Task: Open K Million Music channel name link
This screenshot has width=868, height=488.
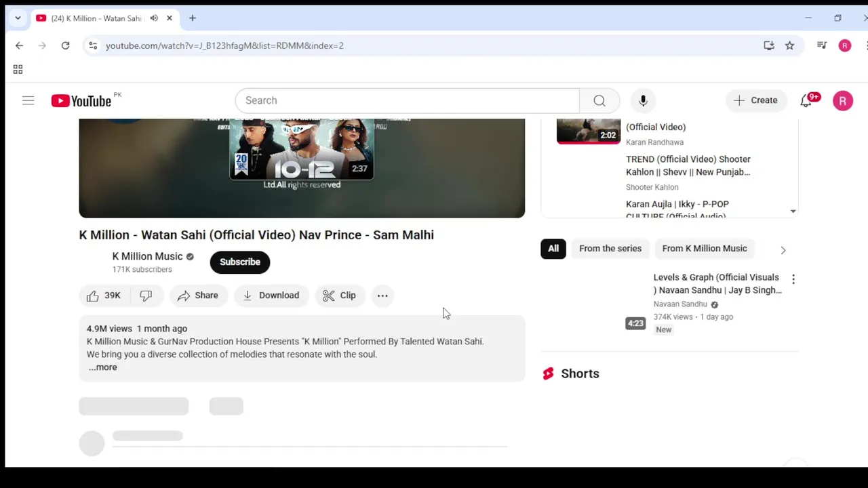Action: click(147, 256)
